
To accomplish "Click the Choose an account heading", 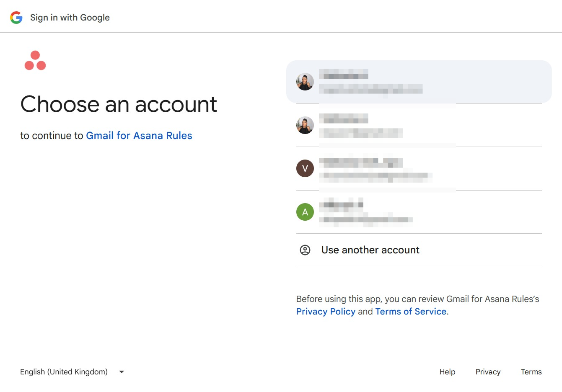I will click(119, 104).
